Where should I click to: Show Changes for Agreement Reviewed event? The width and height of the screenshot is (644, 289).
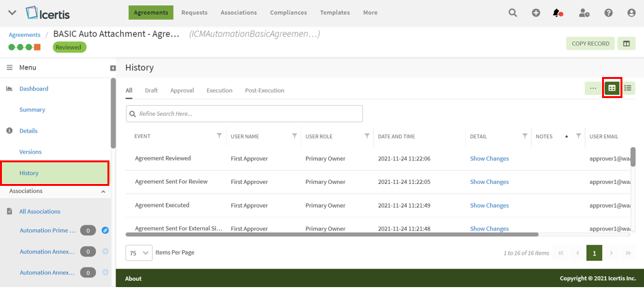(x=489, y=159)
